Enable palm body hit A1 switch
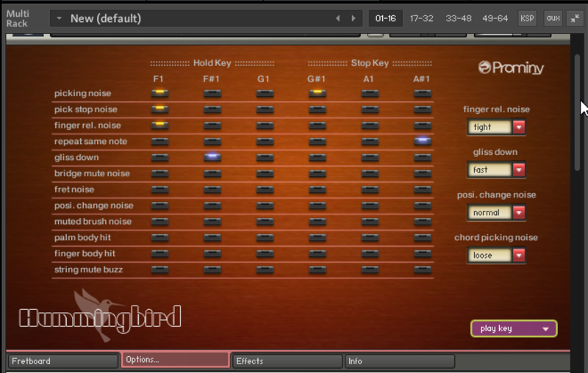Screen dimensions: 588x373 (x=370, y=237)
